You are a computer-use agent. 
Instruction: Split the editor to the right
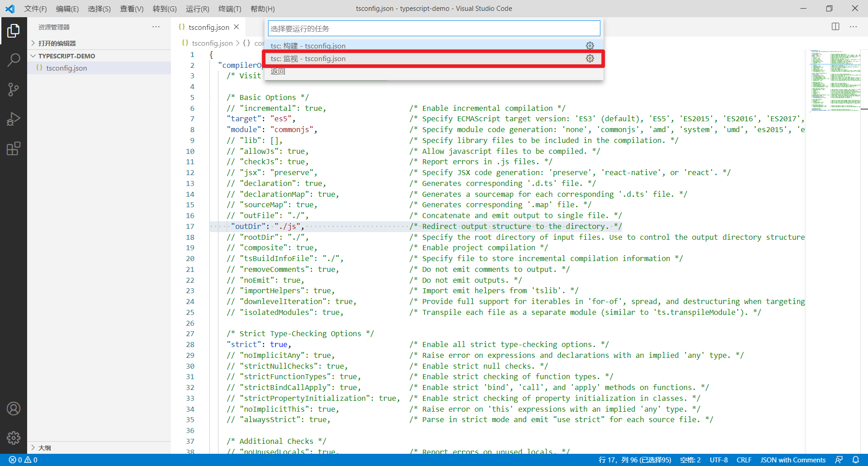coord(835,27)
